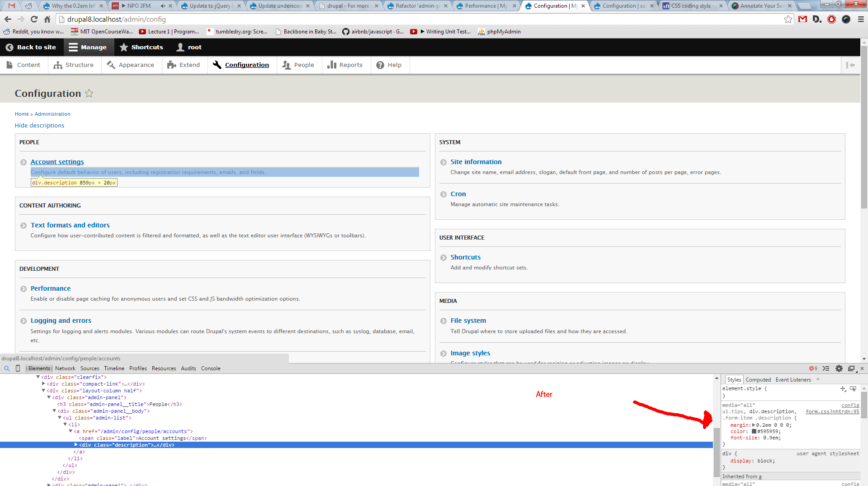868x486 pixels.
Task: Open the Manage menu in the Drupal toolbar
Action: coord(89,47)
